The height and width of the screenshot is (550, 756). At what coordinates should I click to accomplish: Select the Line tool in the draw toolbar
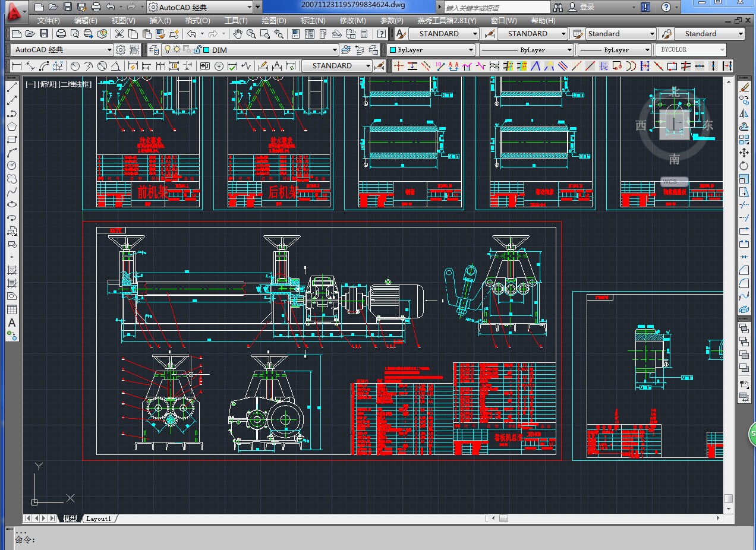click(11, 87)
